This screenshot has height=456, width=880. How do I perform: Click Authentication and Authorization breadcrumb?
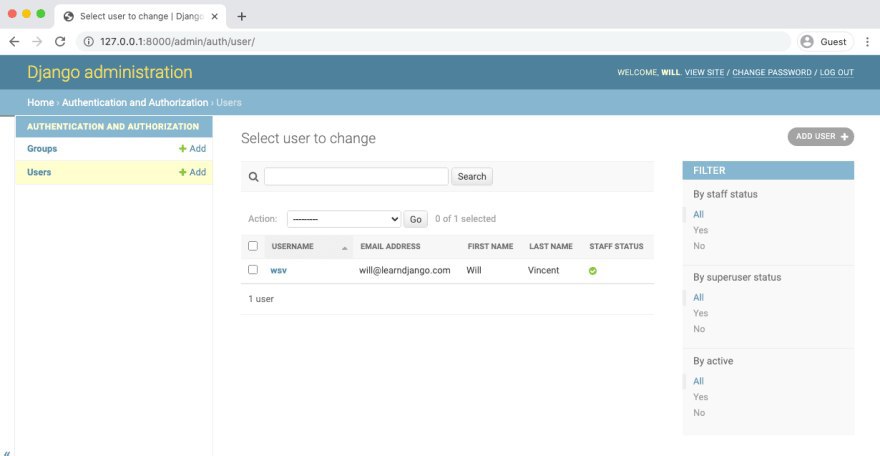point(135,103)
